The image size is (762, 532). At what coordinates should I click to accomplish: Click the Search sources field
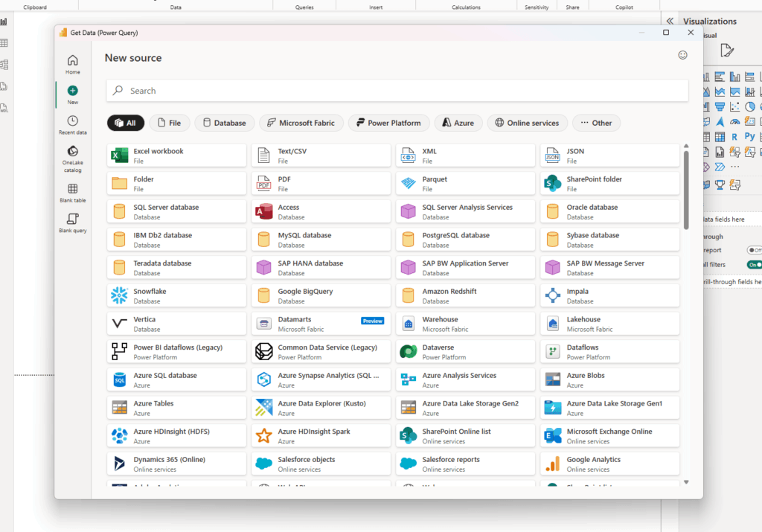point(397,91)
